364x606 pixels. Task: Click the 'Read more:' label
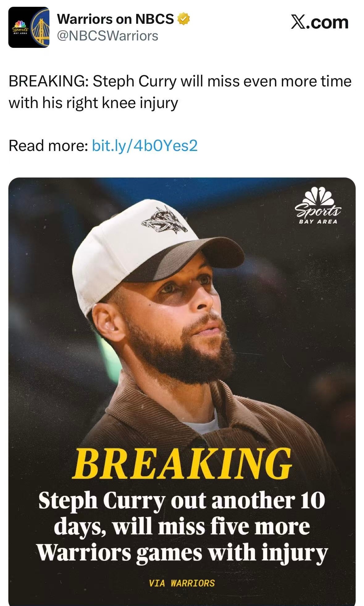pyautogui.click(x=48, y=145)
